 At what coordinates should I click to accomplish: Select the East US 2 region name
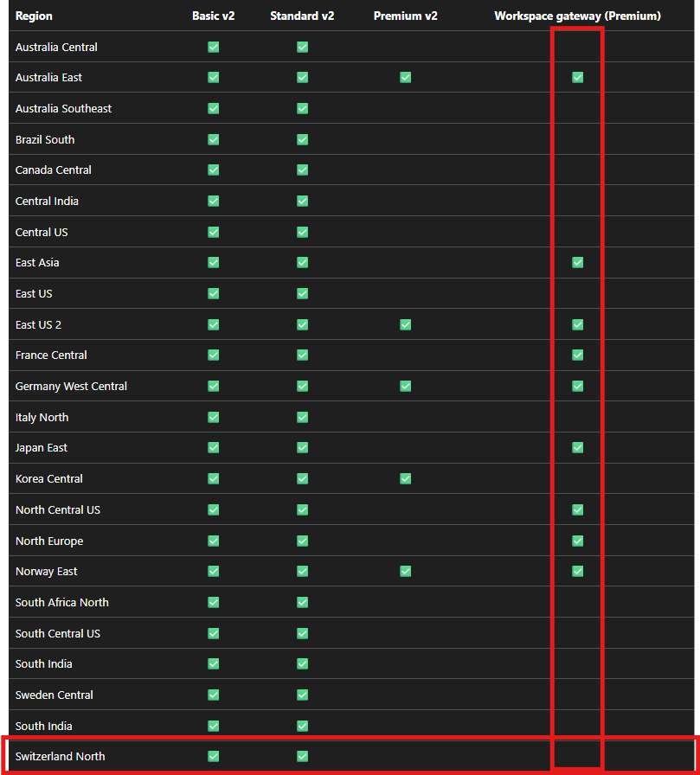tap(39, 324)
